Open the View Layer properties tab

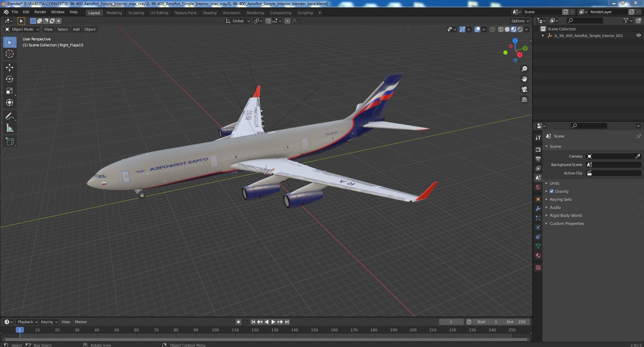click(x=538, y=168)
